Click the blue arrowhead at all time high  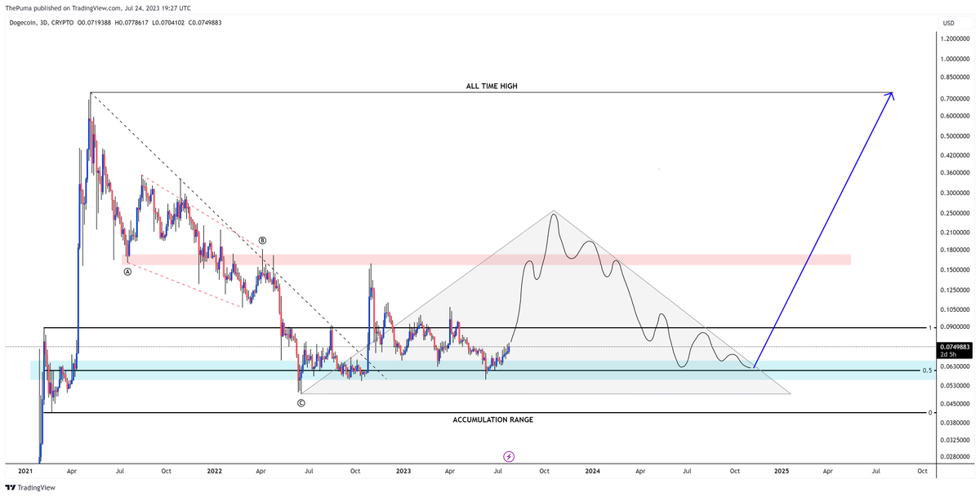coord(891,95)
